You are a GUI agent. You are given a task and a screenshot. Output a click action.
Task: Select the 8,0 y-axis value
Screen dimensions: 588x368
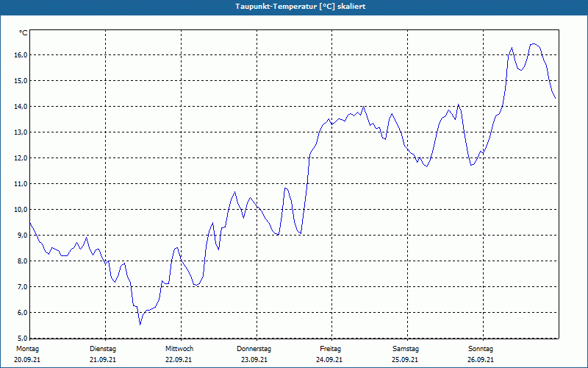pyautogui.click(x=23, y=261)
